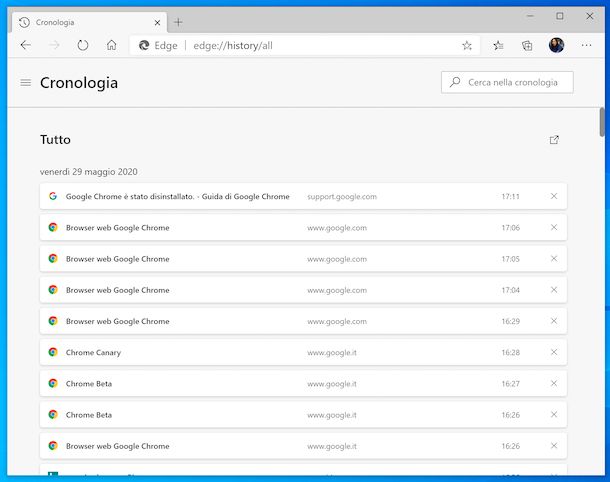The width and height of the screenshot is (610, 482).
Task: Click the 'venerdì 29 maggio 2020' date heading
Action: [x=89, y=172]
